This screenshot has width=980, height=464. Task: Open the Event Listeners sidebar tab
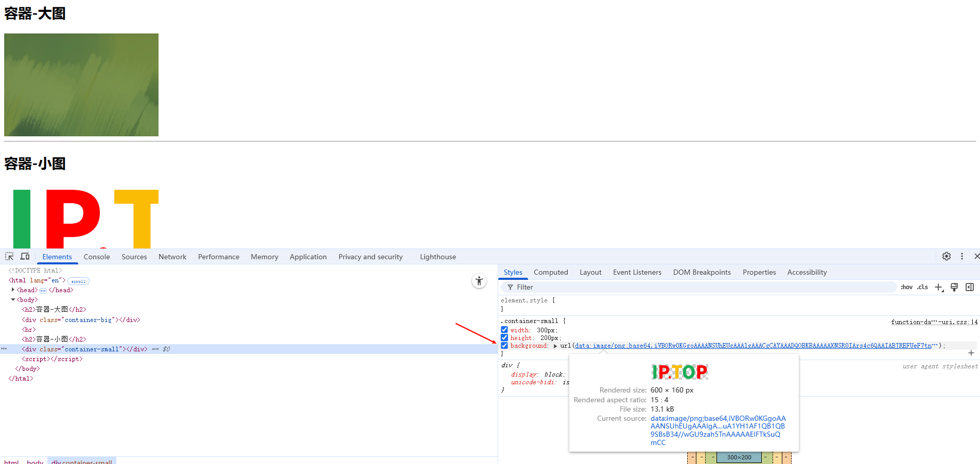click(637, 272)
